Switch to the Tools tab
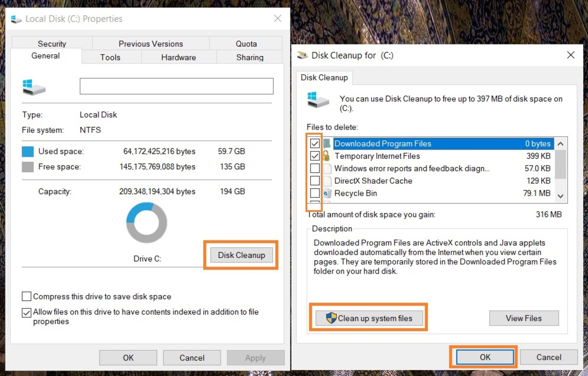This screenshot has width=588, height=376. click(110, 57)
